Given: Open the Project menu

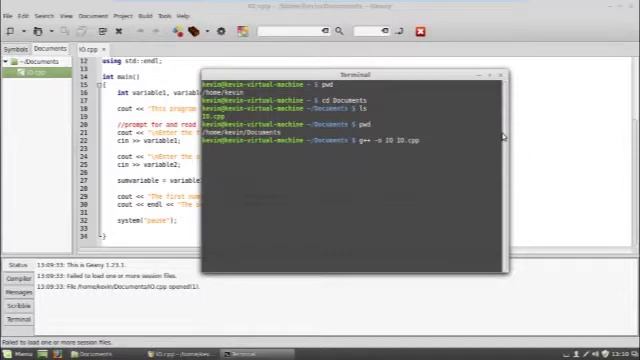Looking at the screenshot, I should pos(123,16).
